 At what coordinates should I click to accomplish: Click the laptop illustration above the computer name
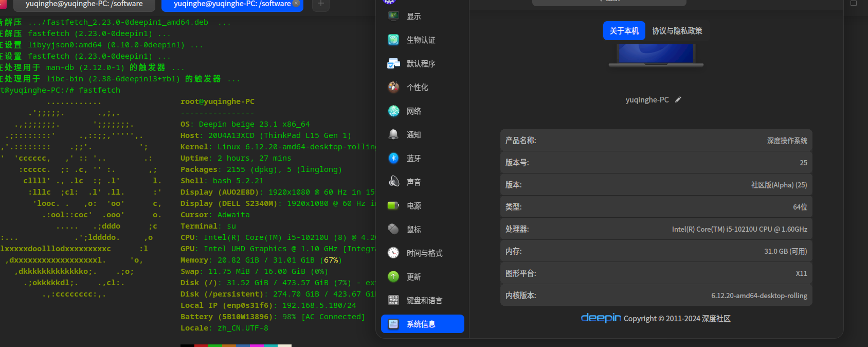(656, 55)
